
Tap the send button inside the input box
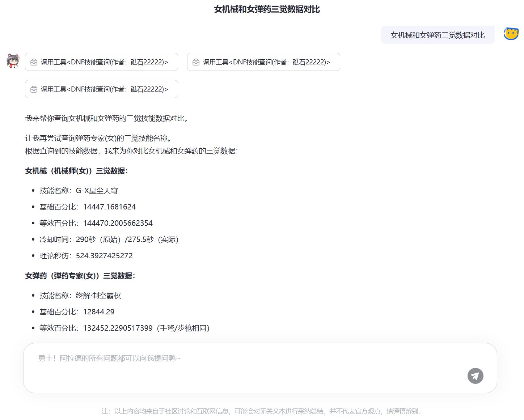pos(475,376)
